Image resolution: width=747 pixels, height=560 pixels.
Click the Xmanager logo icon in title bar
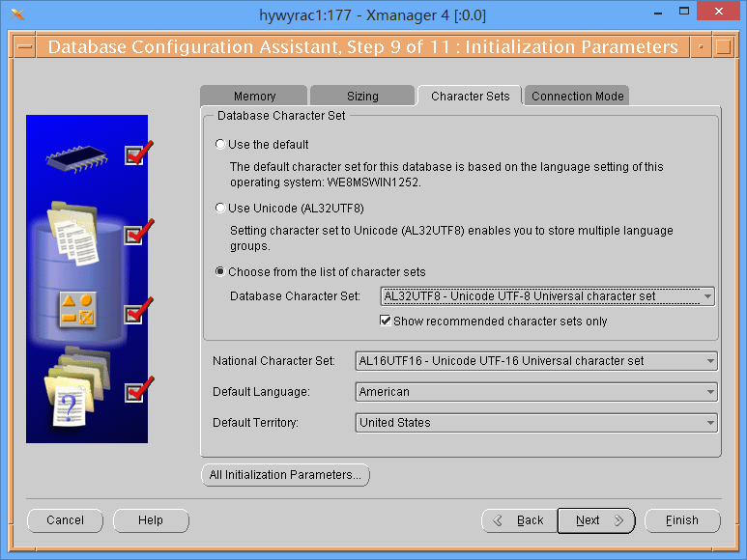click(17, 14)
